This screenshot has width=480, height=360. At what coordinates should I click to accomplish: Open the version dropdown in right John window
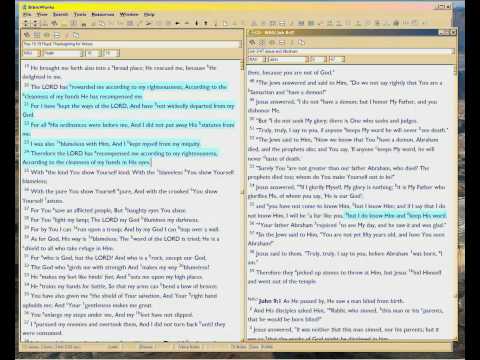257,59
